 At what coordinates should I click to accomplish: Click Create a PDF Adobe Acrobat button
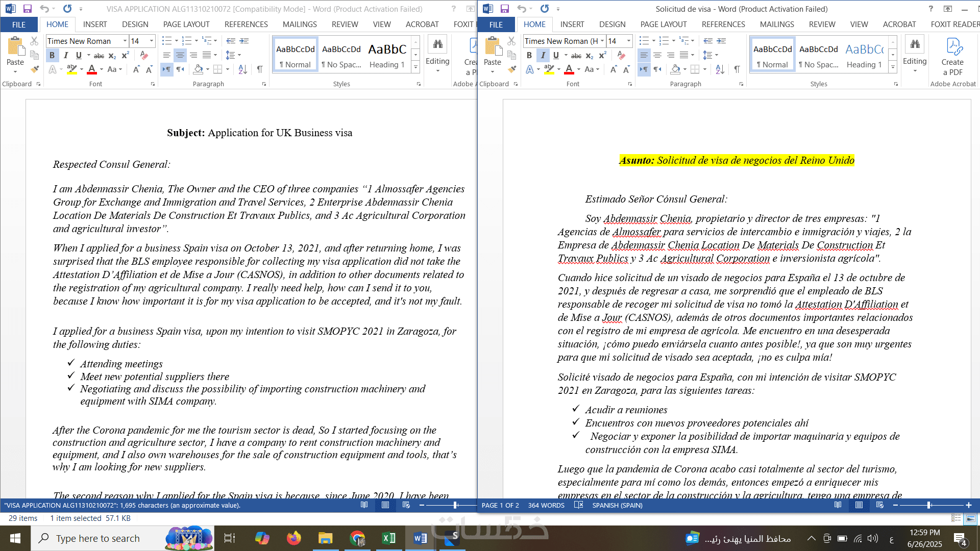coord(952,57)
